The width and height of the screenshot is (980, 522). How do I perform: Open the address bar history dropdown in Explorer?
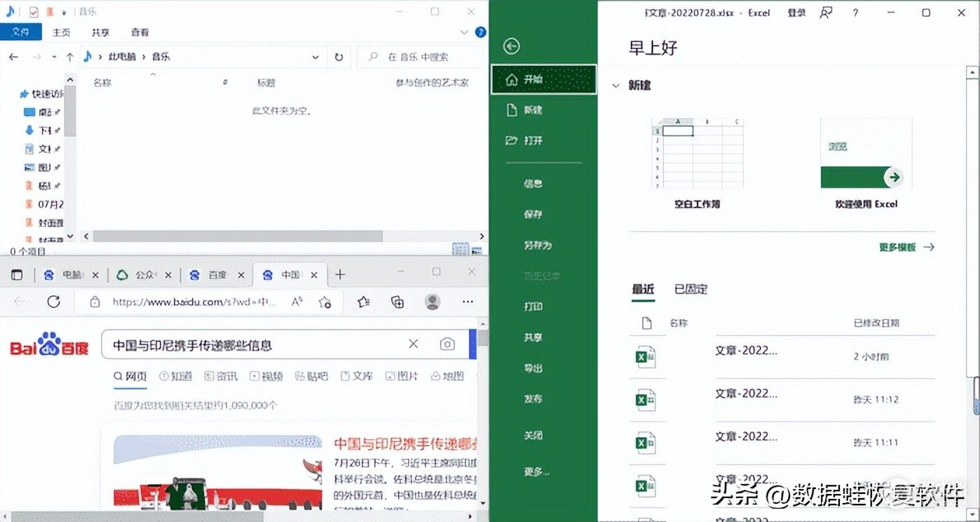(x=316, y=57)
